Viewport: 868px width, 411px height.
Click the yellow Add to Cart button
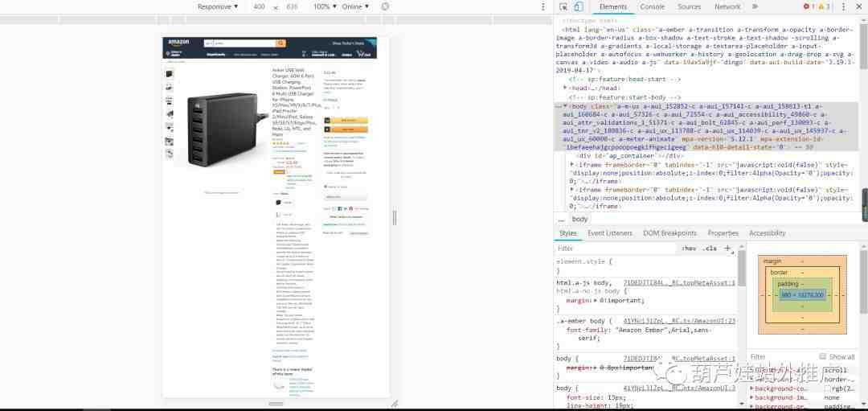pyautogui.click(x=346, y=120)
